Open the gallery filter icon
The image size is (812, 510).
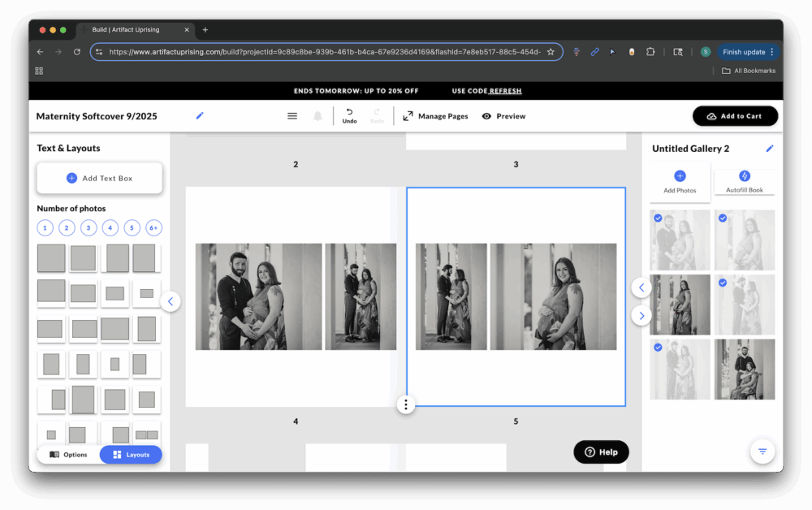coord(762,452)
